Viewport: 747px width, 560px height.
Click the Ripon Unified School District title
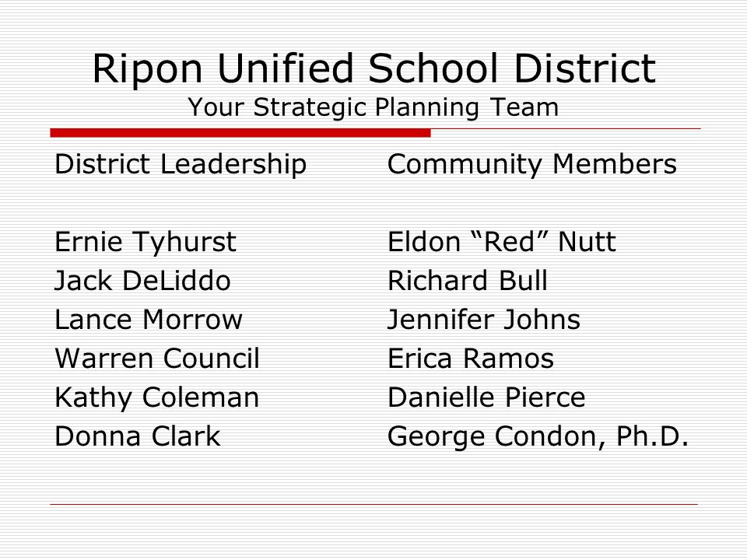(374, 69)
